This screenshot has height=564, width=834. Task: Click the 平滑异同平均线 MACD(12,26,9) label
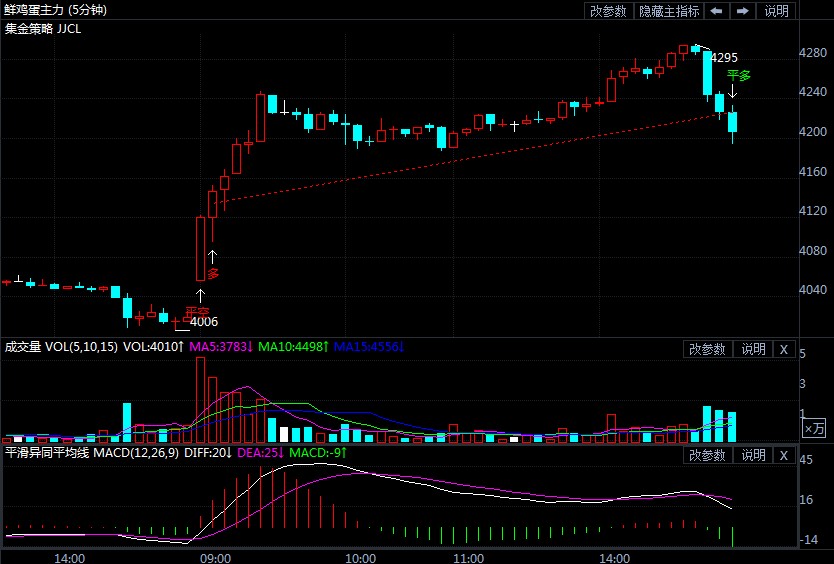[x=91, y=453]
